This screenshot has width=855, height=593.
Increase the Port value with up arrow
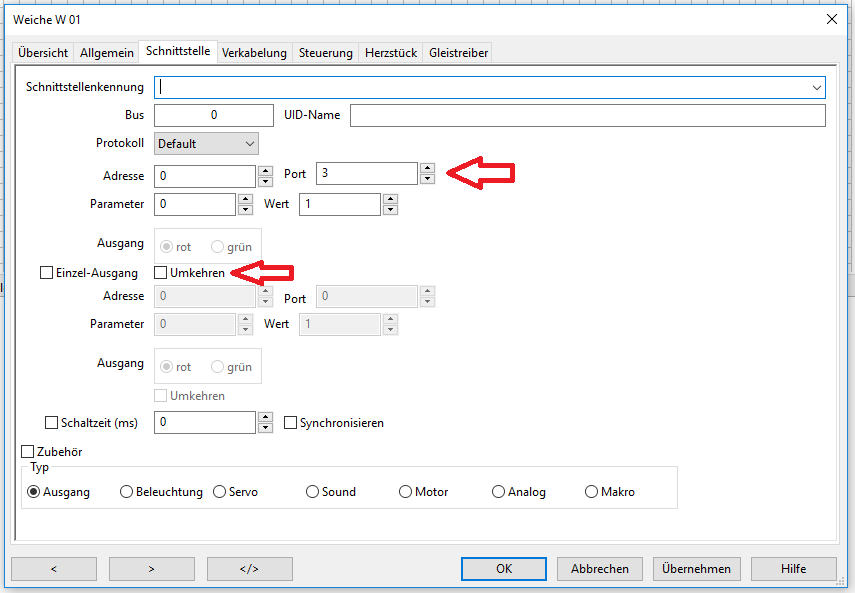427,168
